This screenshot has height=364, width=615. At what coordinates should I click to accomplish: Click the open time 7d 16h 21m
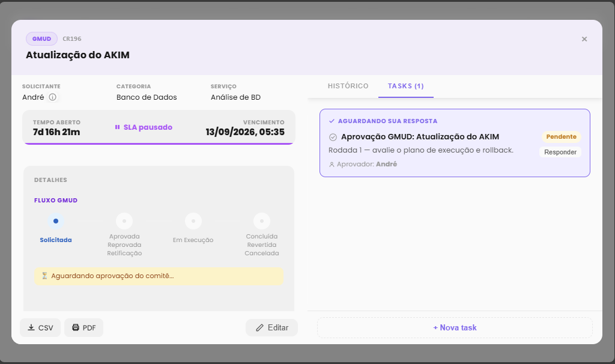tap(56, 132)
